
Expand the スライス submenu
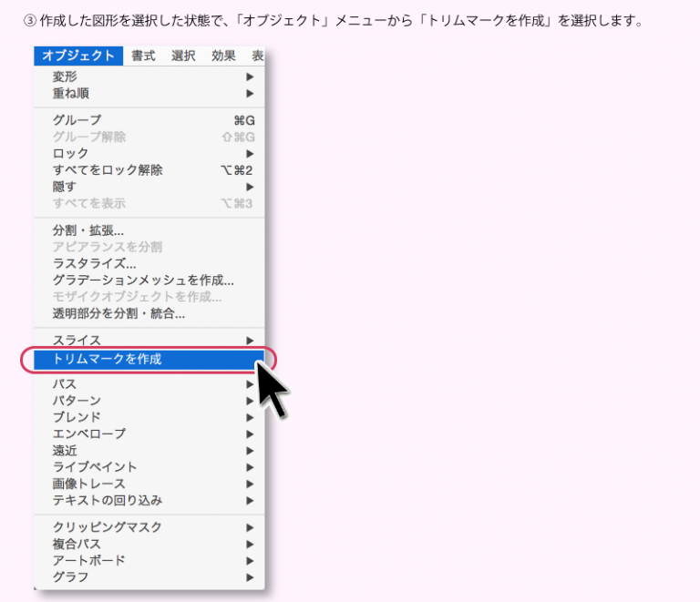click(77, 341)
